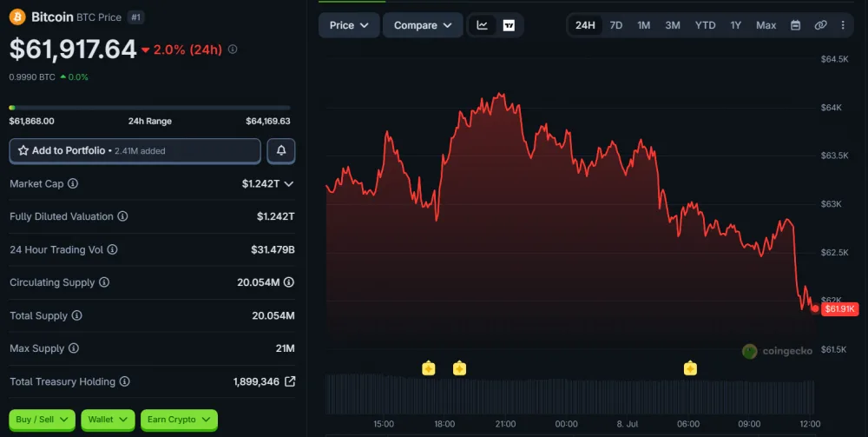
Task: Click the Add to Portfolio button
Action: click(x=135, y=150)
